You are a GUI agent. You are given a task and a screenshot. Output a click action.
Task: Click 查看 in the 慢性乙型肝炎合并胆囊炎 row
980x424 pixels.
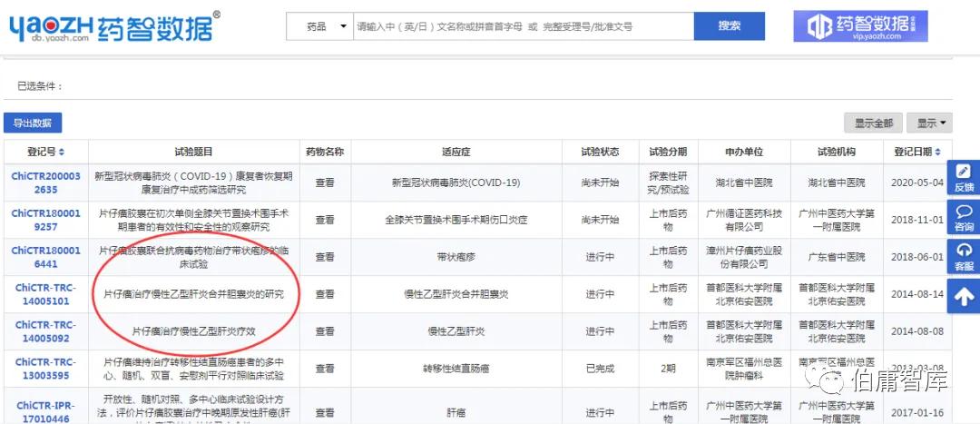pyautogui.click(x=325, y=294)
